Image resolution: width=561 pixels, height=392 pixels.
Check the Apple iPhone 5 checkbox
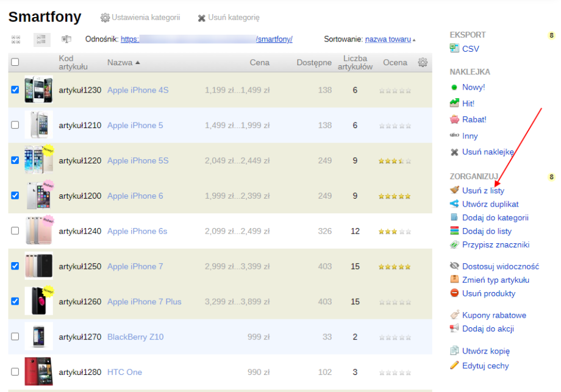[x=15, y=125]
